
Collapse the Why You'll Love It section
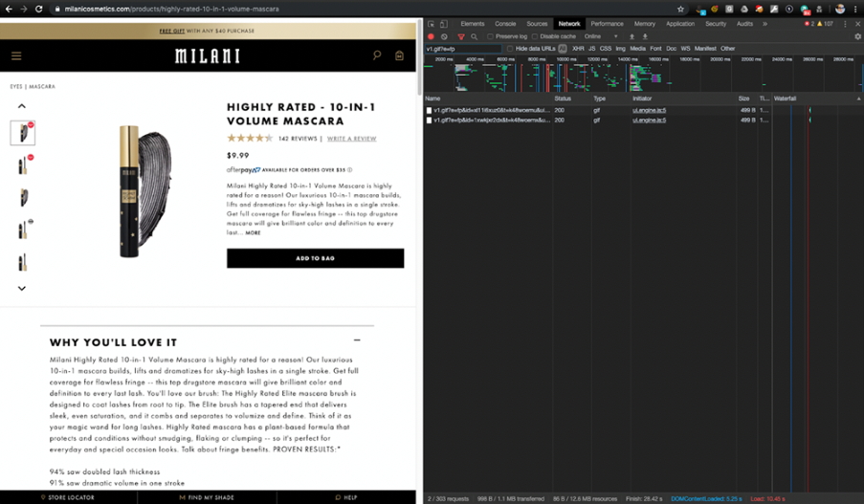click(357, 340)
